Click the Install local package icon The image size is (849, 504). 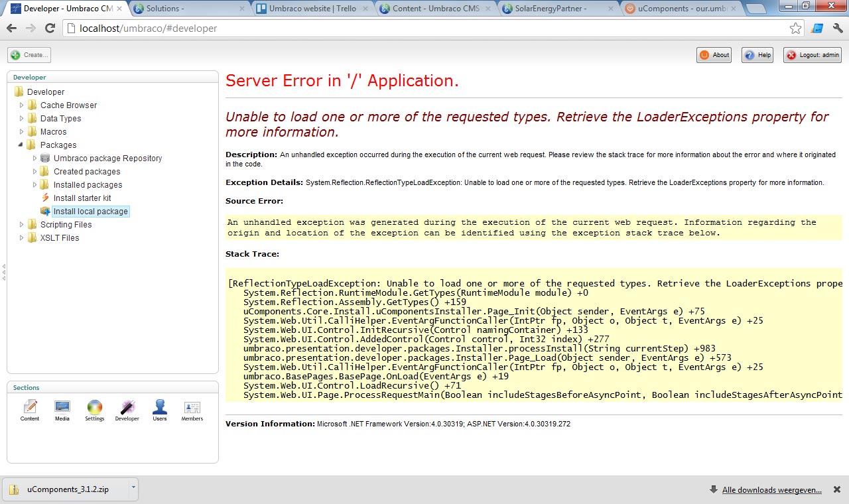click(45, 211)
